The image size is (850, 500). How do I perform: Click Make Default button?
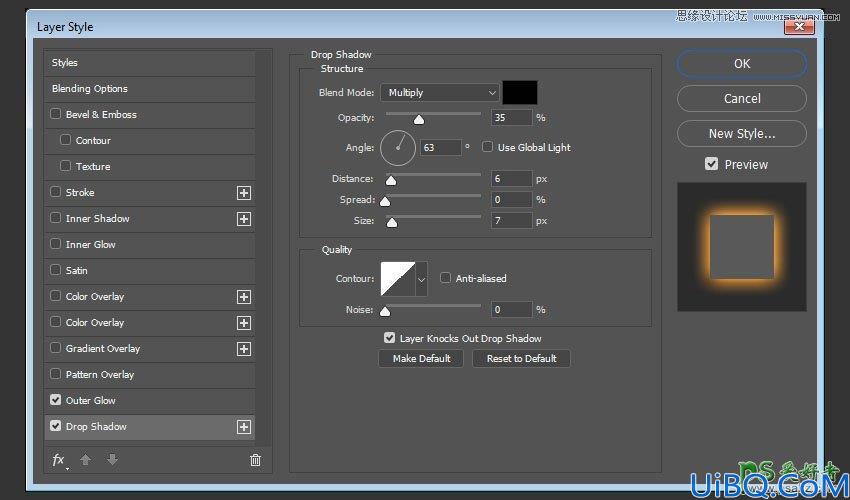[x=421, y=358]
